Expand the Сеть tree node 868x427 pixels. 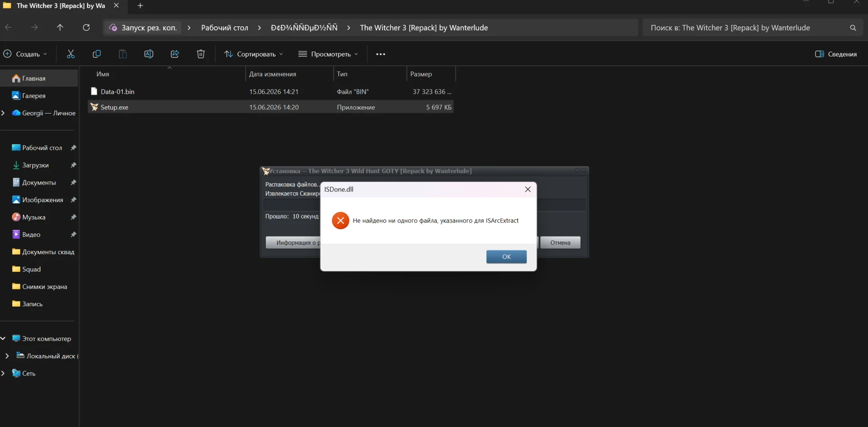point(3,373)
